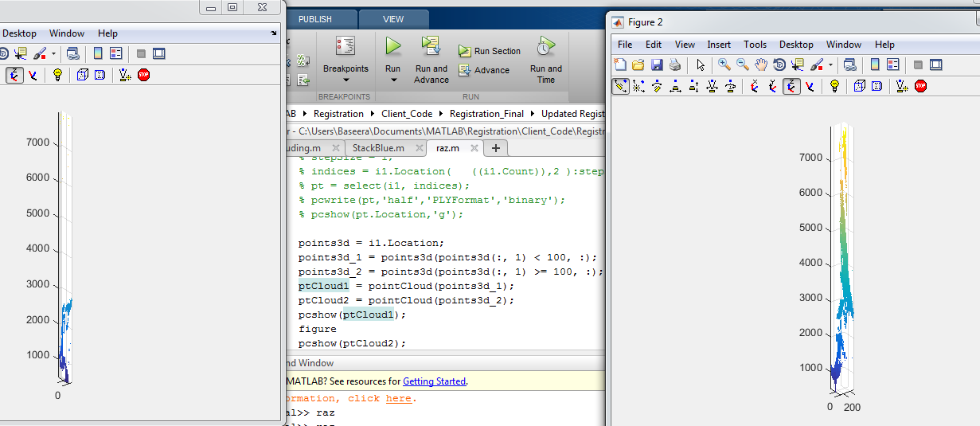Set Y principal axis in Figure 2
980x426 pixels.
tap(773, 86)
